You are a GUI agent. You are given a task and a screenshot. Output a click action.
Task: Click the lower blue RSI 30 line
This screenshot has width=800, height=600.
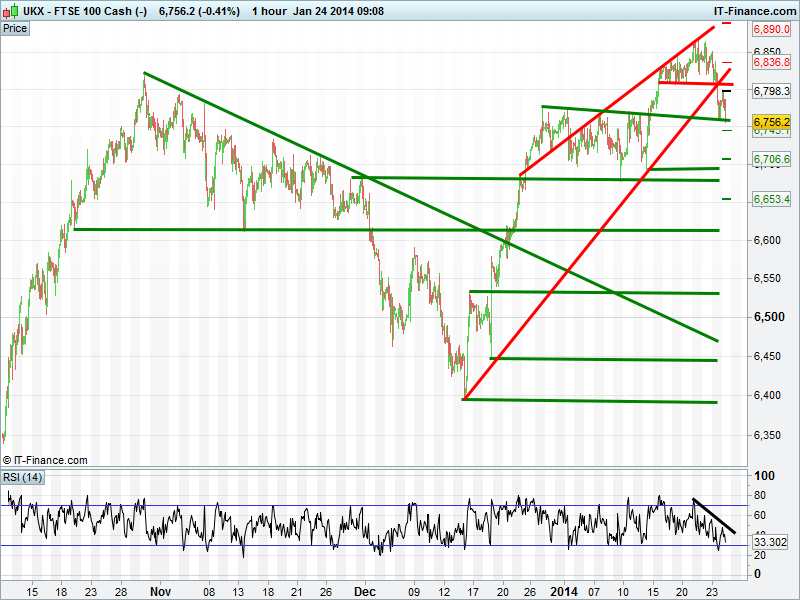[375, 545]
